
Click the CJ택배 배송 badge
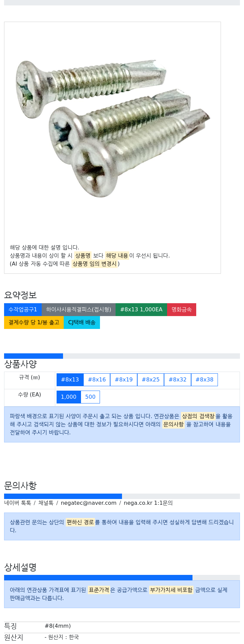82,323
